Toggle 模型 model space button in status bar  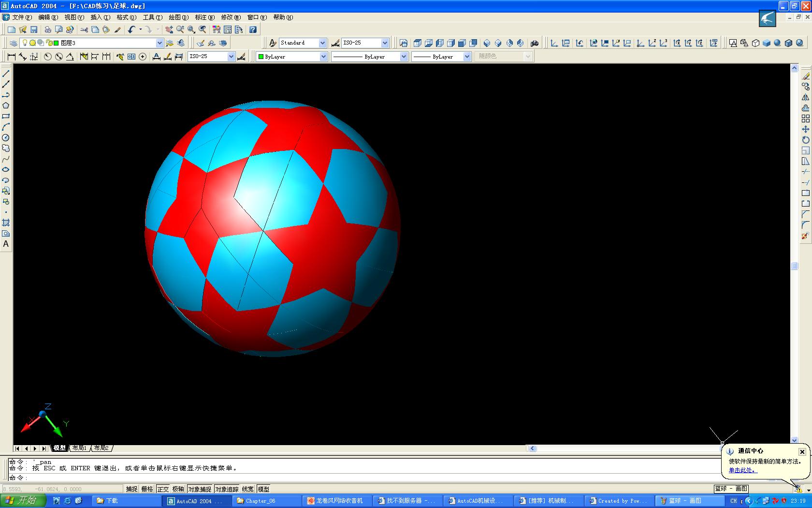pyautogui.click(x=263, y=489)
